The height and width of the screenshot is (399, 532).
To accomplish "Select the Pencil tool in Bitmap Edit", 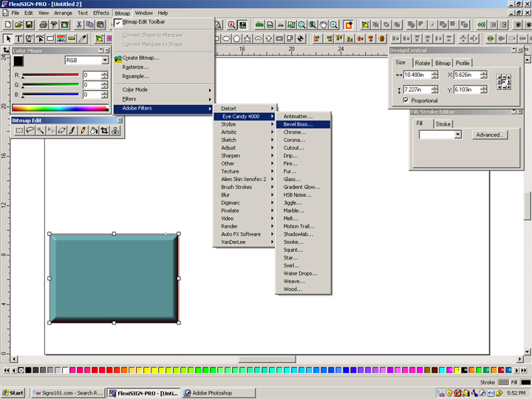I will coord(83,131).
